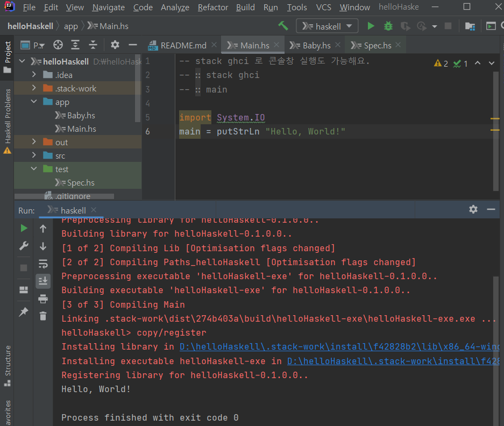Click the warnings count indicator in editor

(441, 63)
